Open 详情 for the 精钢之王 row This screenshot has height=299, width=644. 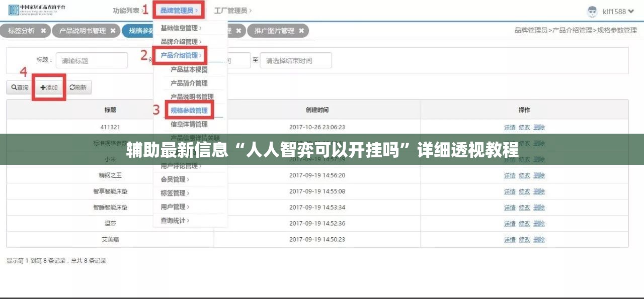tap(510, 175)
